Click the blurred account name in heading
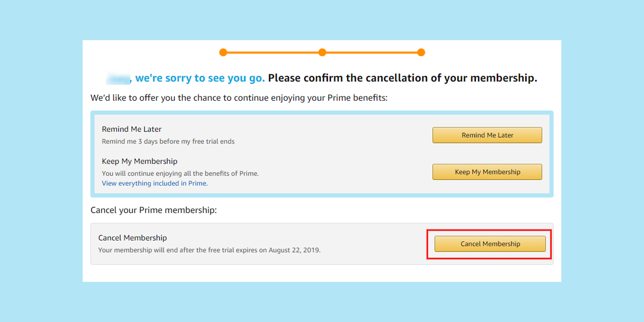Viewport: 644px width, 322px height. [x=118, y=79]
